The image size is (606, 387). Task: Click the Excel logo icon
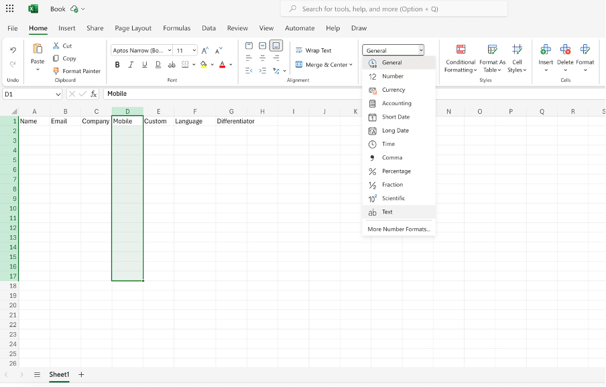tap(33, 9)
